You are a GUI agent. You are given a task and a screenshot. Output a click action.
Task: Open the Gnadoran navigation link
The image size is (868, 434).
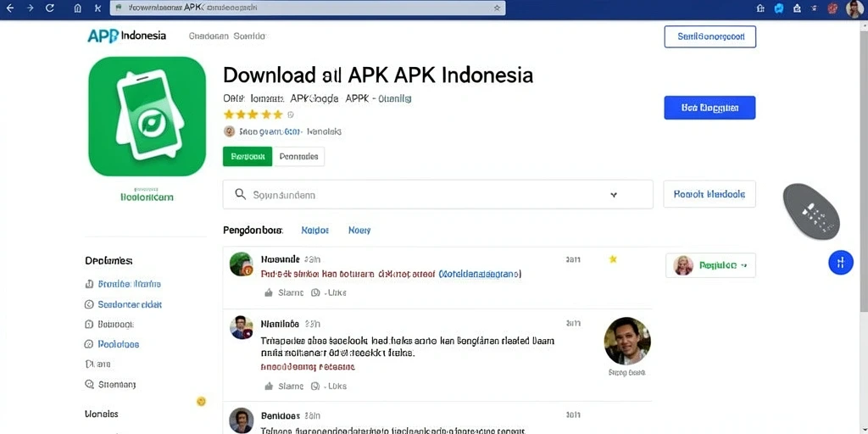click(209, 36)
